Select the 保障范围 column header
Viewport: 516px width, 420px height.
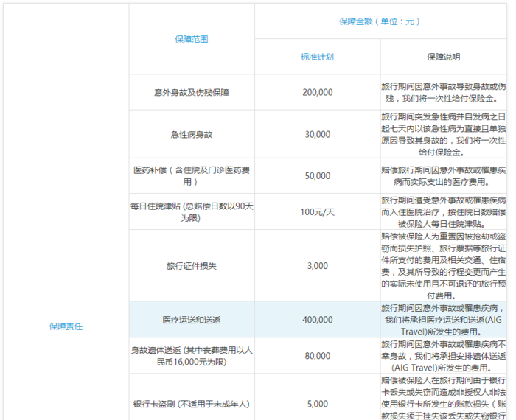tap(192, 38)
